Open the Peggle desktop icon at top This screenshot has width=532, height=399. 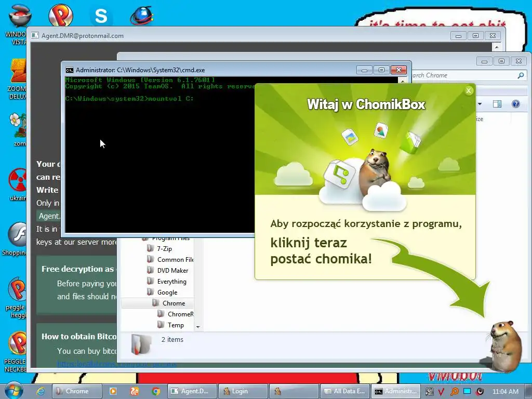(x=60, y=15)
